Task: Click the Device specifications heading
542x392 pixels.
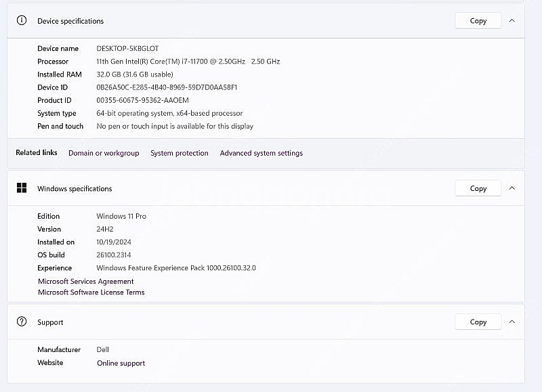Action: click(x=70, y=21)
